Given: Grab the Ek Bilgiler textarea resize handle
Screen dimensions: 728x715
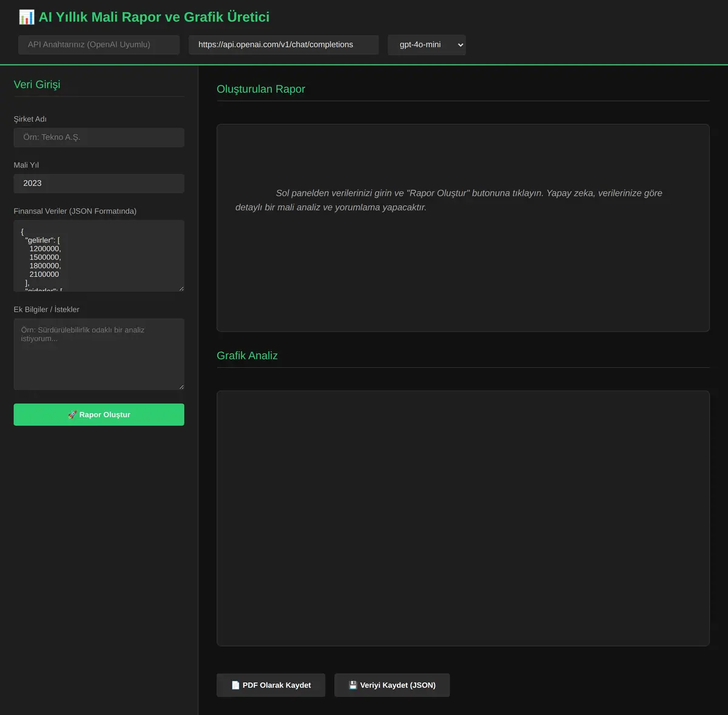Looking at the screenshot, I should pyautogui.click(x=181, y=386).
